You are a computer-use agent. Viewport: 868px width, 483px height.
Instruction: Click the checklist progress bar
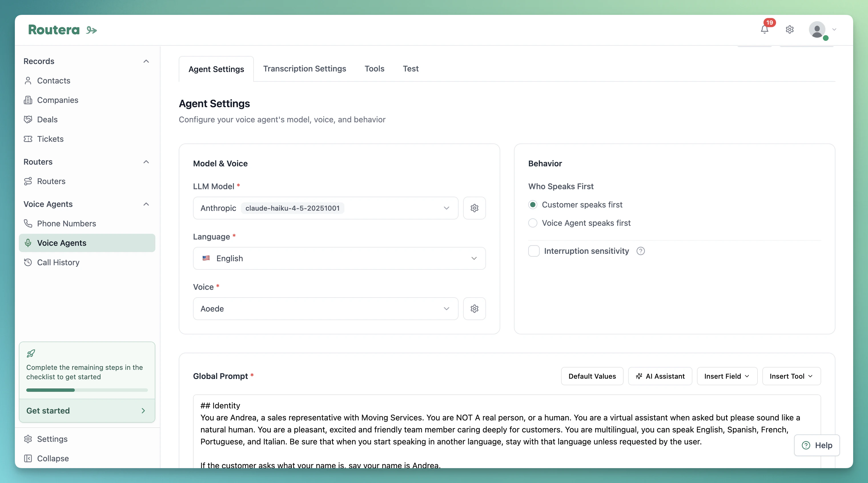tap(87, 390)
